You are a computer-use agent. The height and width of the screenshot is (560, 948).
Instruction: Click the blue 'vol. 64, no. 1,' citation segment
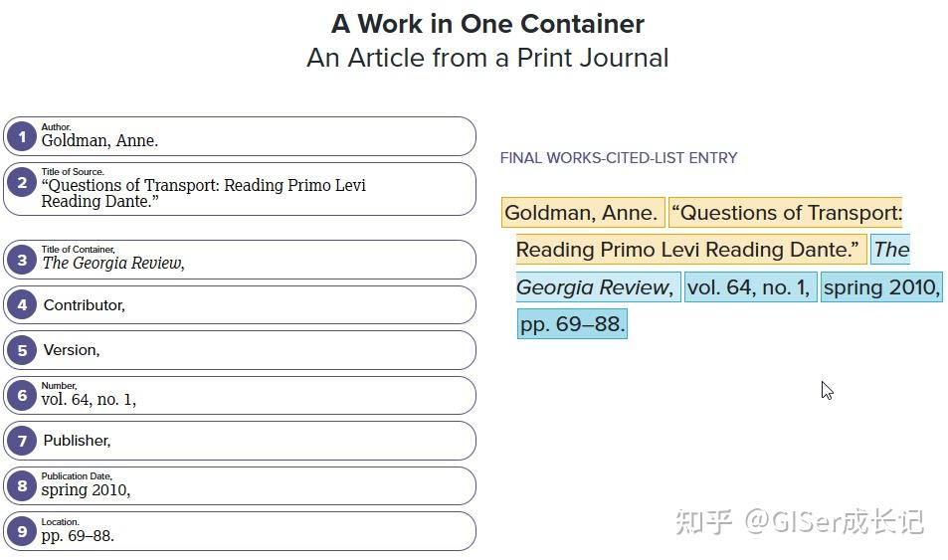(750, 287)
